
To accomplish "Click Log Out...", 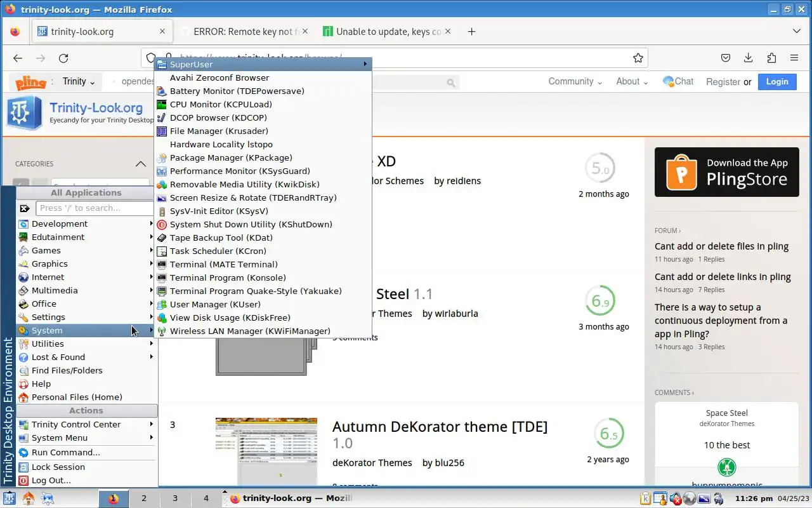I will click(86, 480).
